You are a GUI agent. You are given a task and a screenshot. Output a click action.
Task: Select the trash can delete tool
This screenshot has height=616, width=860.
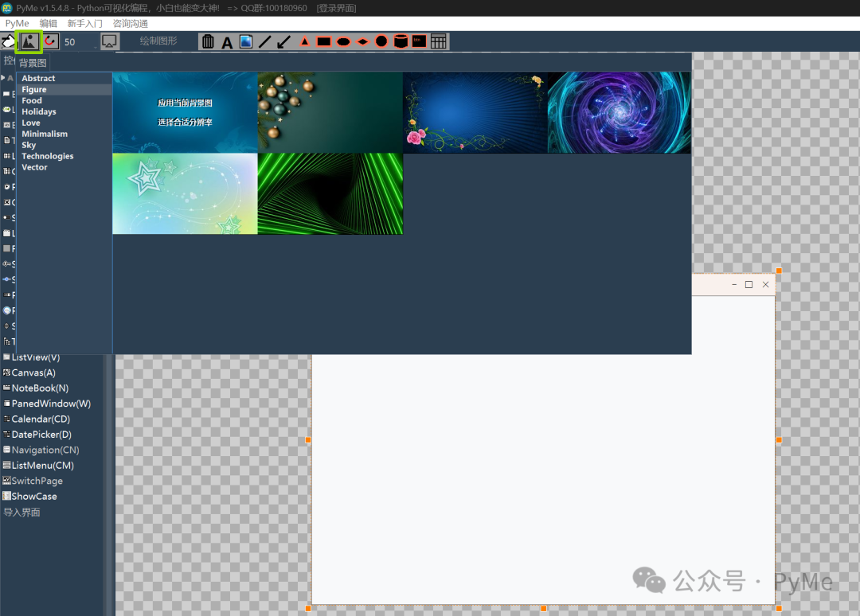[208, 41]
